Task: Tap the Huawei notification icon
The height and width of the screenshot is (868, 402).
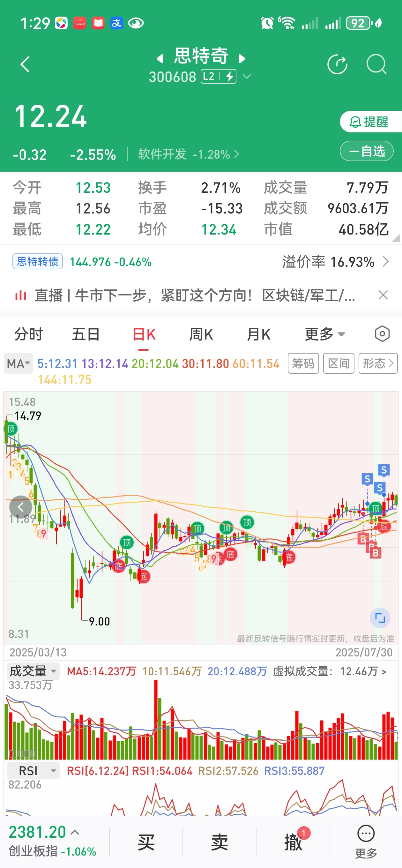Action: pyautogui.click(x=79, y=23)
